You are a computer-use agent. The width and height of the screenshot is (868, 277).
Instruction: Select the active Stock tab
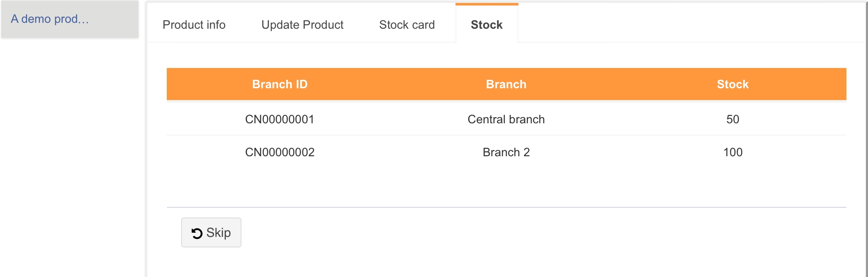pyautogui.click(x=486, y=25)
